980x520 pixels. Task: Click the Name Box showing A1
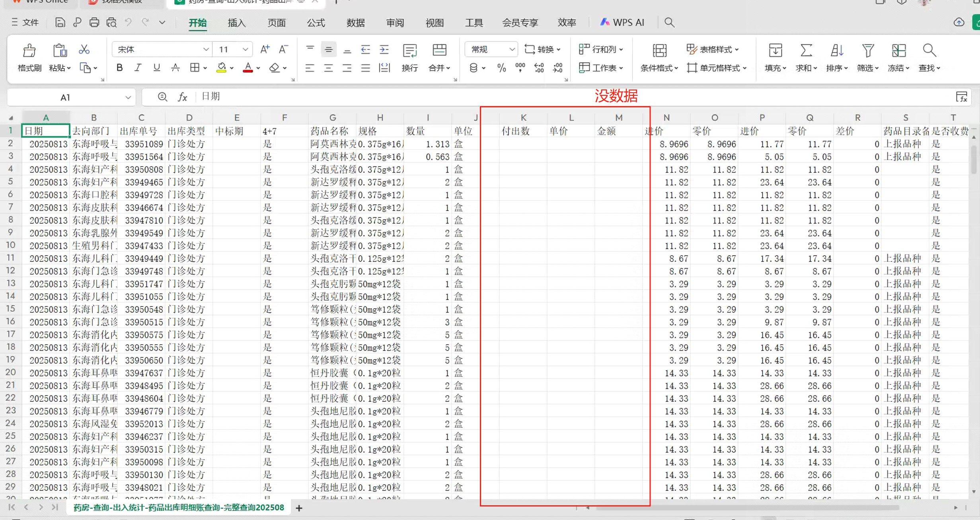66,97
